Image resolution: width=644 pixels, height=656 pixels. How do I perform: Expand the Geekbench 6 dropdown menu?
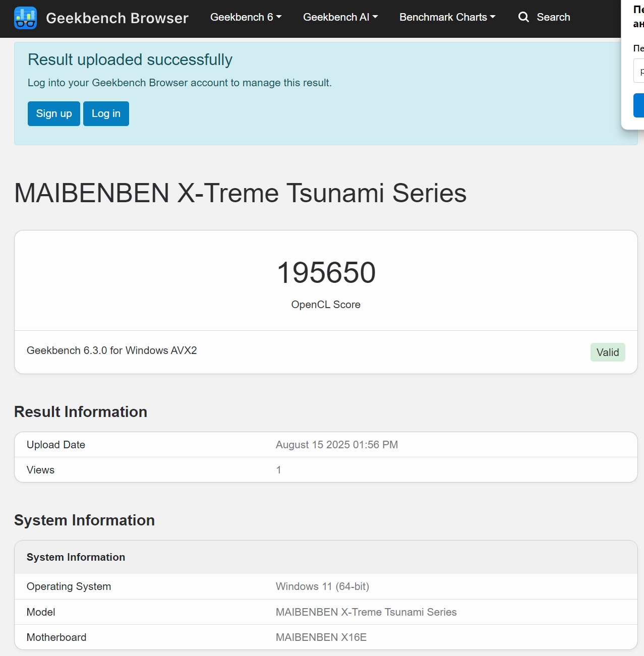pyautogui.click(x=246, y=17)
